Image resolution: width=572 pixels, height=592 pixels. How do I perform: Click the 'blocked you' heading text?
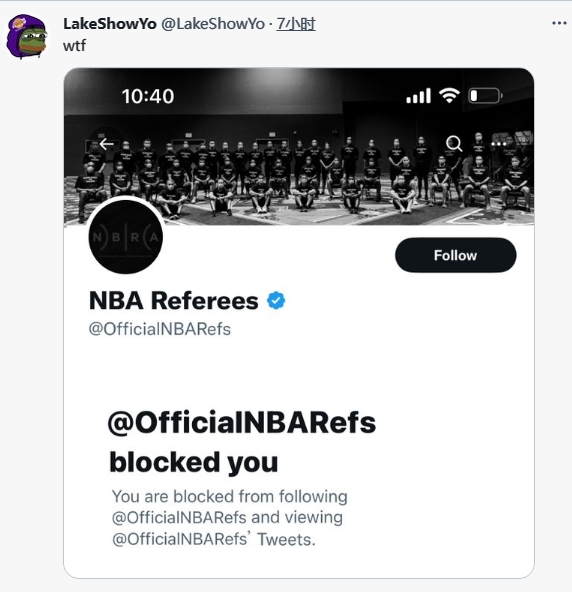click(194, 462)
